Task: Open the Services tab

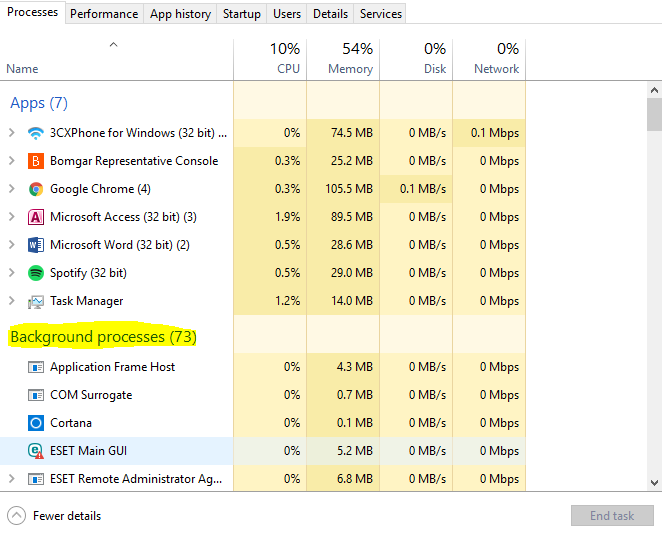Action: point(381,14)
